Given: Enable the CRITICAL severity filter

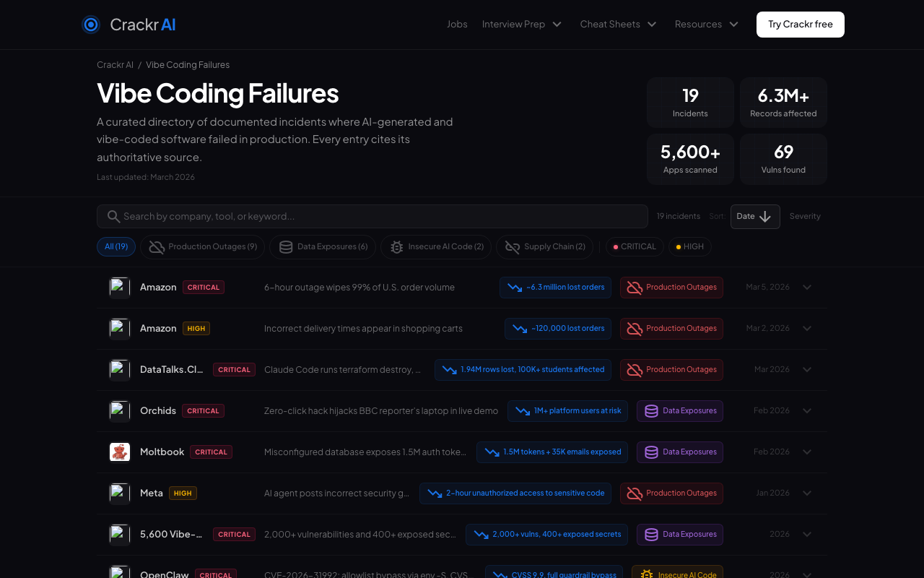Looking at the screenshot, I should click(634, 246).
